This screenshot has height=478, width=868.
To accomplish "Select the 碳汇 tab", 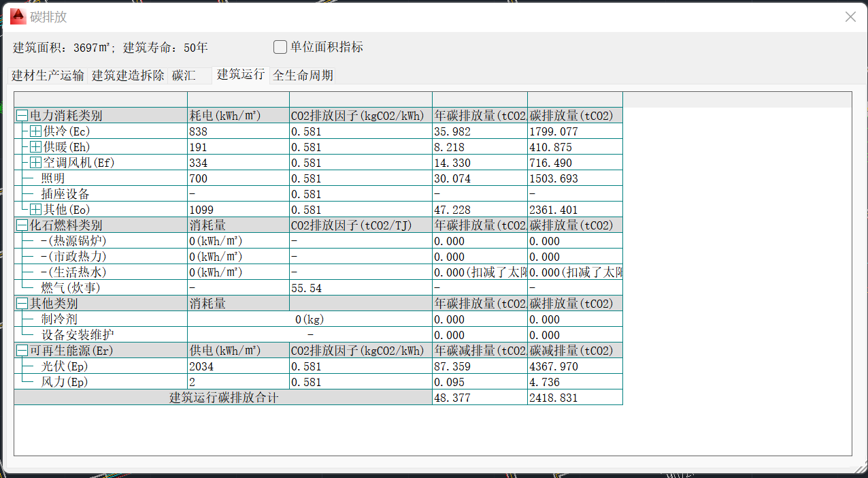I will 184,76.
